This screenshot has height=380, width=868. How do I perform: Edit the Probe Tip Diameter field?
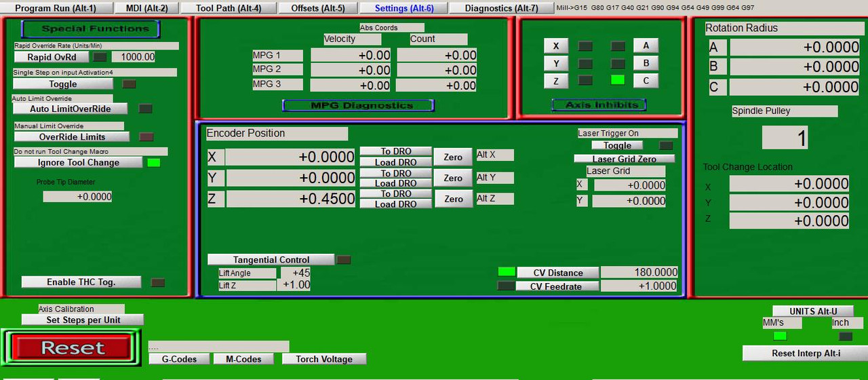pos(77,196)
